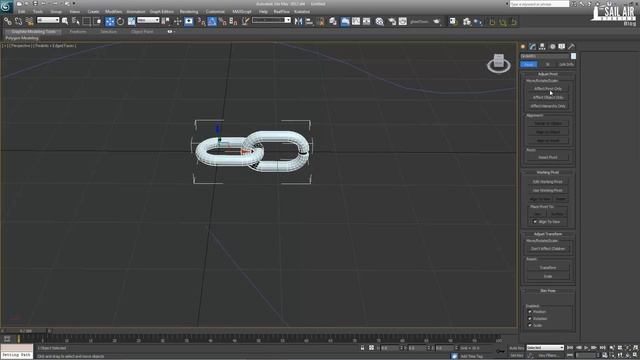640x360 pixels.
Task: Click Don't Affect Children button
Action: pos(548,249)
